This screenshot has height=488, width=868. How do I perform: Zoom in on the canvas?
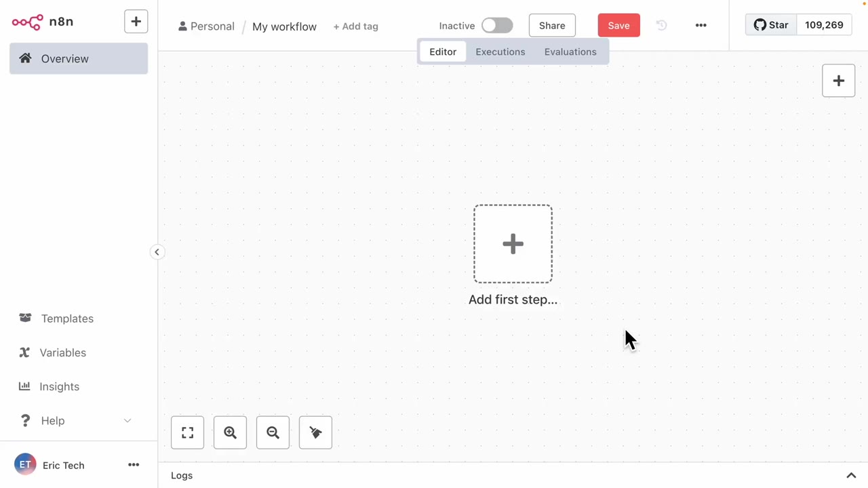click(x=231, y=432)
